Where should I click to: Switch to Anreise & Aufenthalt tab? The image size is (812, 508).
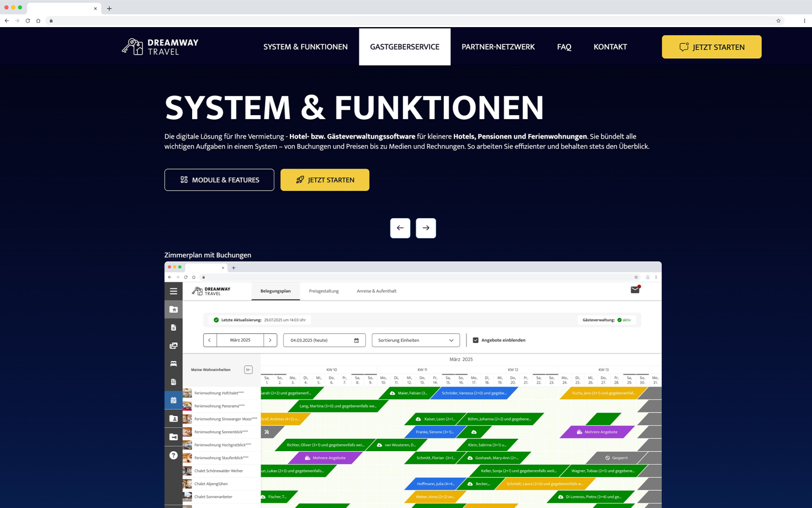(x=377, y=291)
